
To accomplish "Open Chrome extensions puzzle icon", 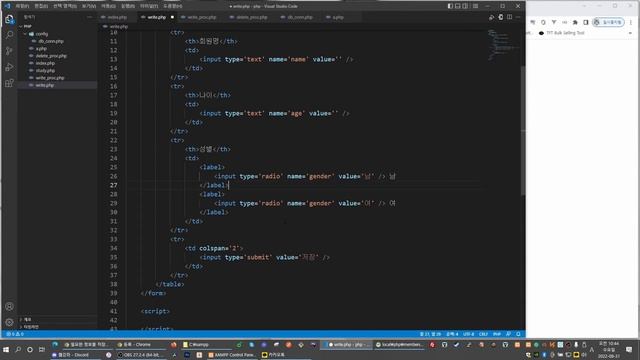I will coord(575,22).
